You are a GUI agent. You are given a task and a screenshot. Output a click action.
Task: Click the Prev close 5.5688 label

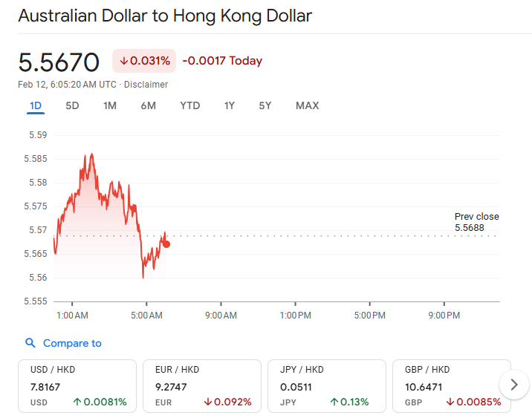476,222
